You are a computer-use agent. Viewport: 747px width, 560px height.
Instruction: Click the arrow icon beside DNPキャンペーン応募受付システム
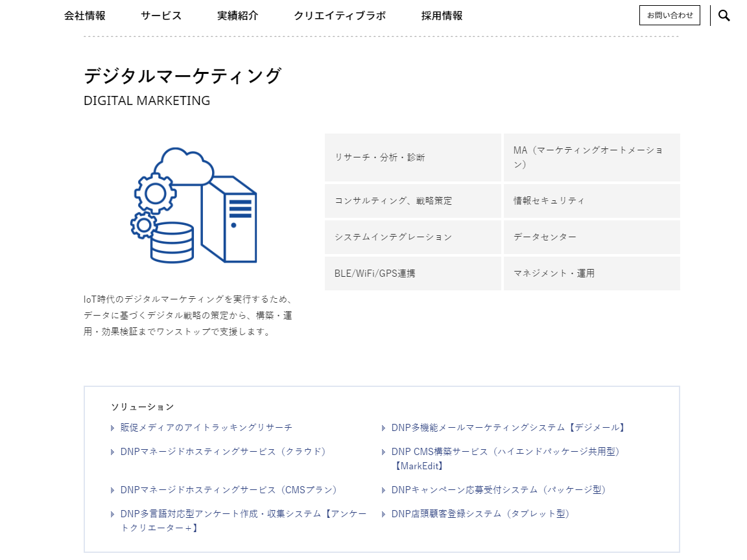coord(383,490)
